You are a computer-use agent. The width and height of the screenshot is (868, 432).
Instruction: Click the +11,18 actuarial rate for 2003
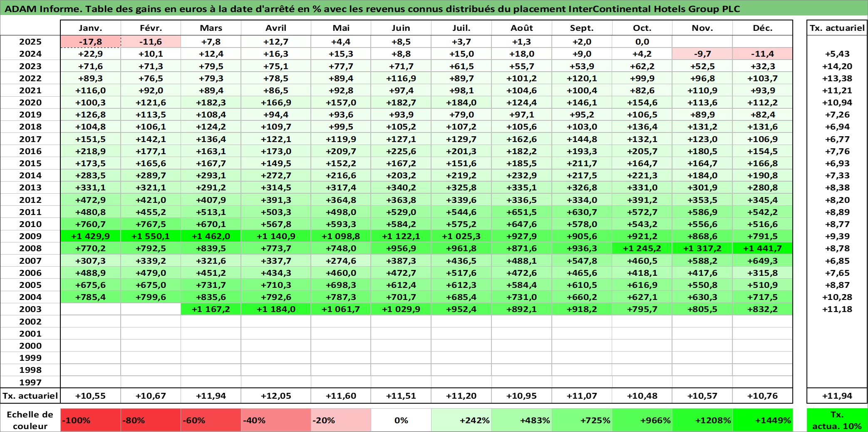[x=837, y=309]
